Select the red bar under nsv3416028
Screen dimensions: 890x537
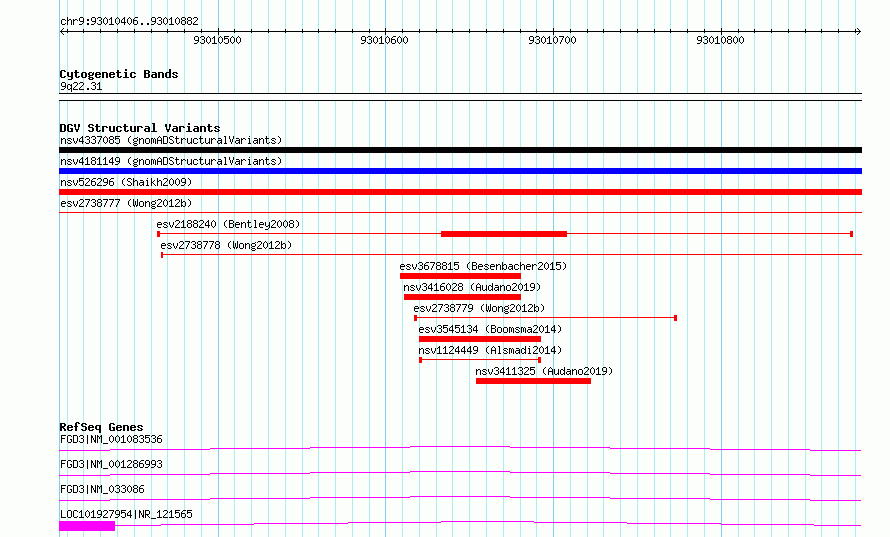click(x=463, y=297)
